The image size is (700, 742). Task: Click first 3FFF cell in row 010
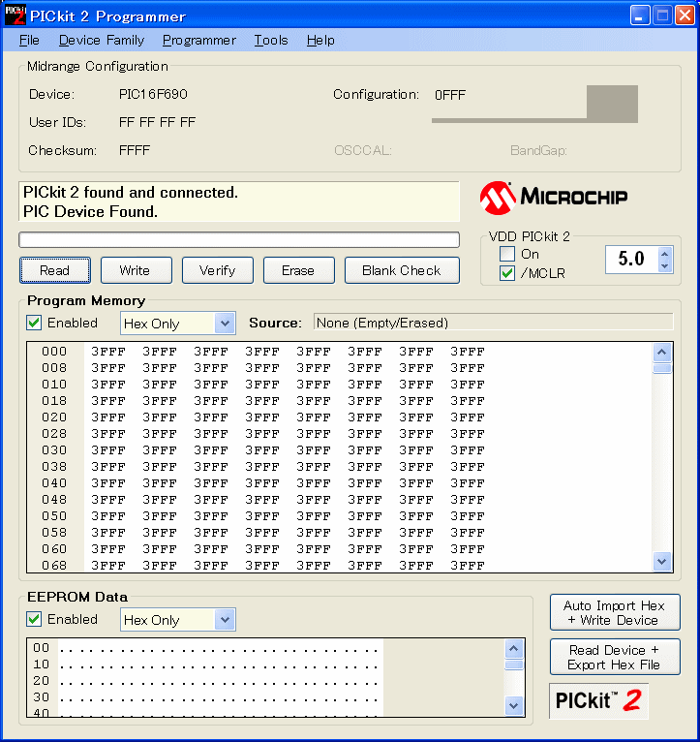click(x=108, y=385)
